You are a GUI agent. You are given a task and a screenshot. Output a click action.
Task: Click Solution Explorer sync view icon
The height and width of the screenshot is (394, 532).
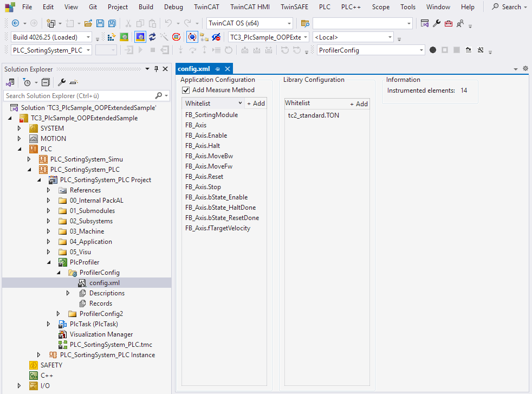[x=10, y=82]
